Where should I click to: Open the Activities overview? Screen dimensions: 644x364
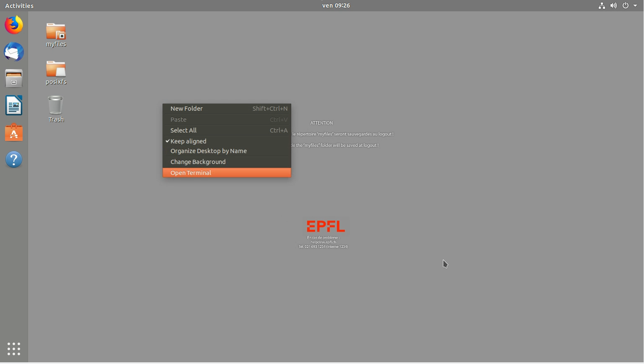(x=19, y=6)
